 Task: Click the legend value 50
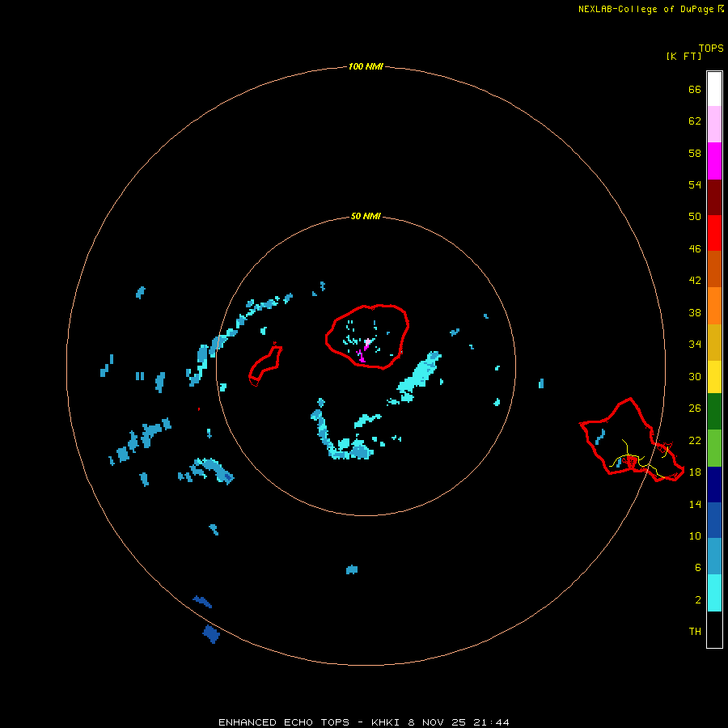(x=695, y=216)
